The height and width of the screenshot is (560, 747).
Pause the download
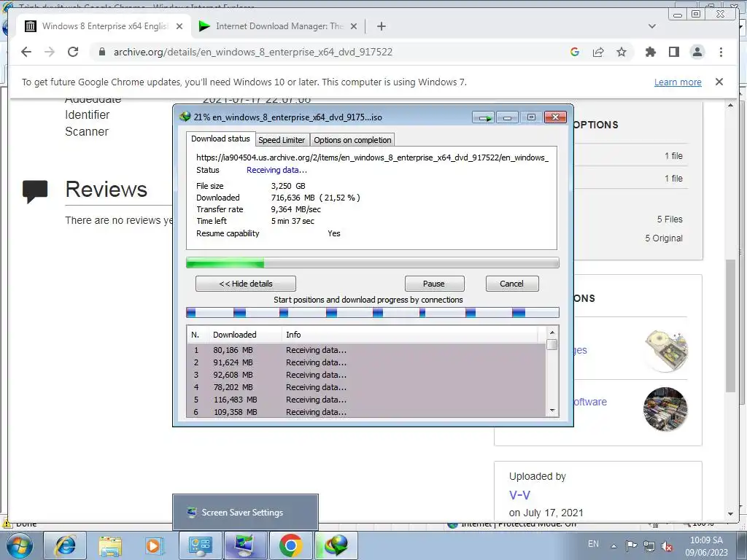434,284
